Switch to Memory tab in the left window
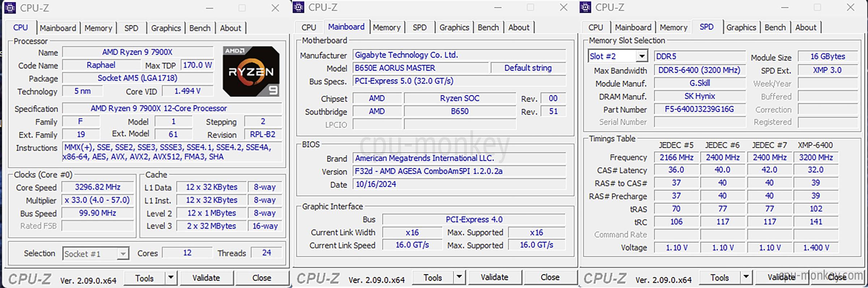The height and width of the screenshot is (288, 868). click(x=98, y=28)
